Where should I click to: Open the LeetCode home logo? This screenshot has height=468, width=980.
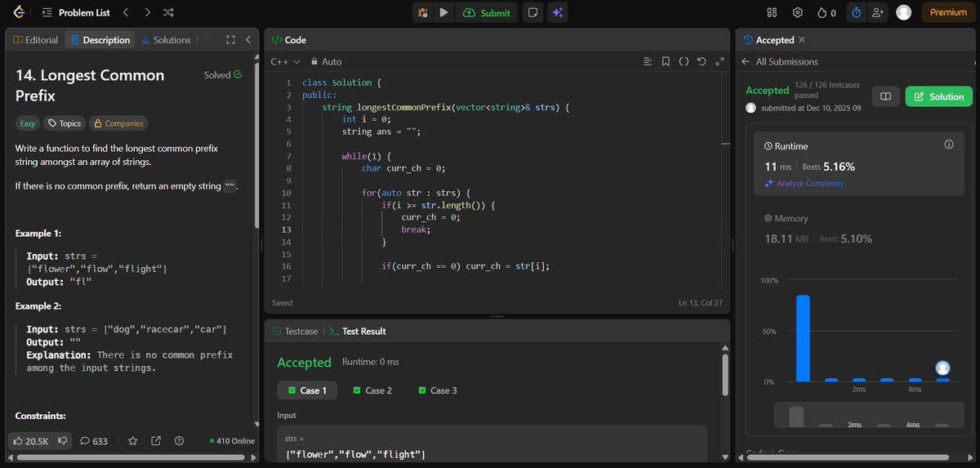18,12
